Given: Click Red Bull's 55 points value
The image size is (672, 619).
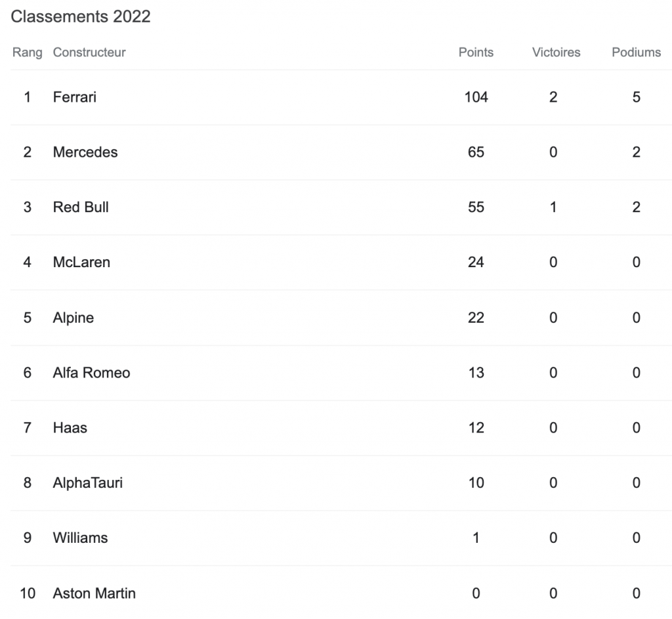Looking at the screenshot, I should click(x=476, y=207).
